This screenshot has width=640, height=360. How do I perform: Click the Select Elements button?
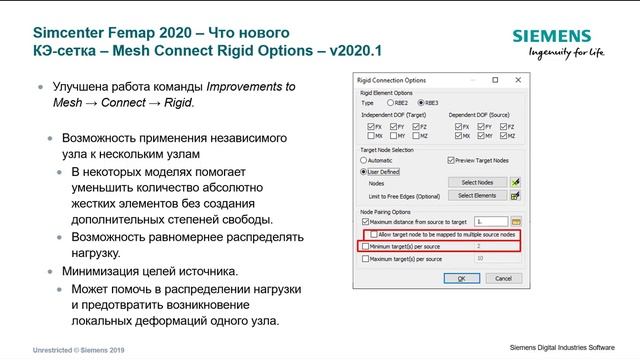point(478,196)
